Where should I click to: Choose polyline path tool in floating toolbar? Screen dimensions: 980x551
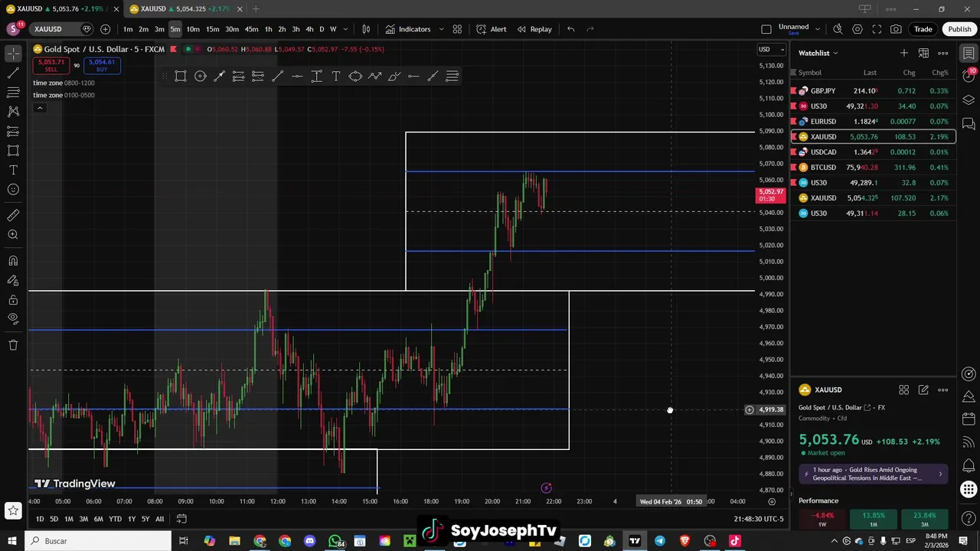pyautogui.click(x=374, y=76)
